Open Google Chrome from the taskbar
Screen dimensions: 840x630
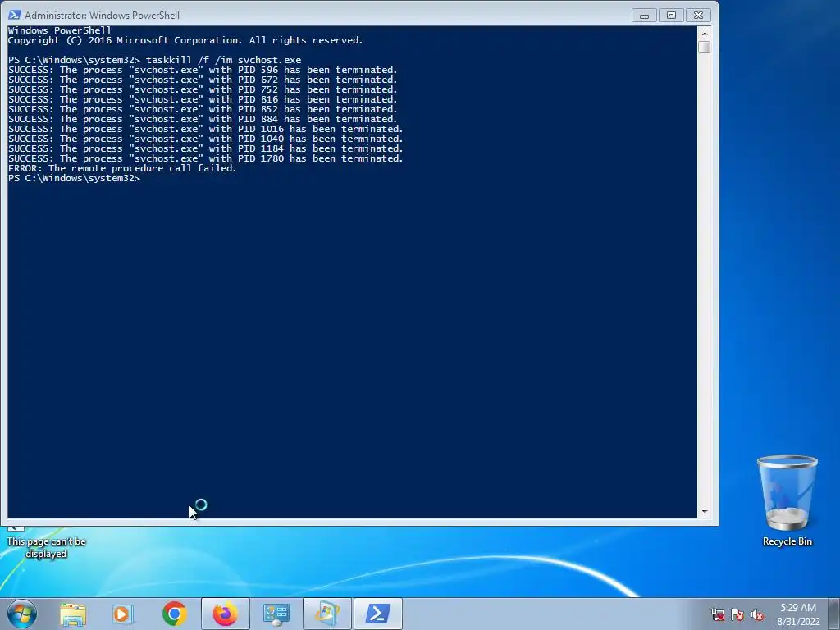point(174,614)
